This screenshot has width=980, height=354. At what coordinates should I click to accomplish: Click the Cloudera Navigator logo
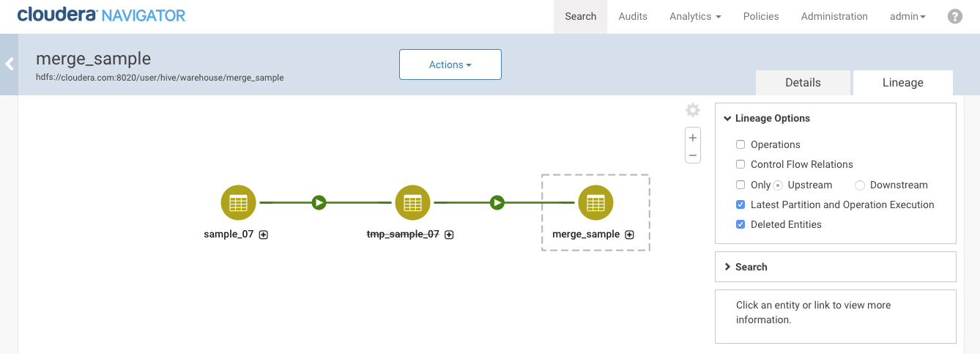[x=101, y=15]
